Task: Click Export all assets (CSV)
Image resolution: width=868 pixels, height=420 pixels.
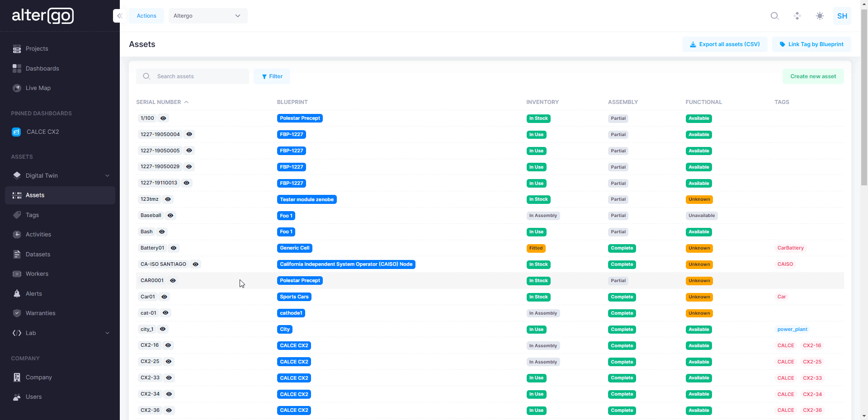Action: (724, 44)
